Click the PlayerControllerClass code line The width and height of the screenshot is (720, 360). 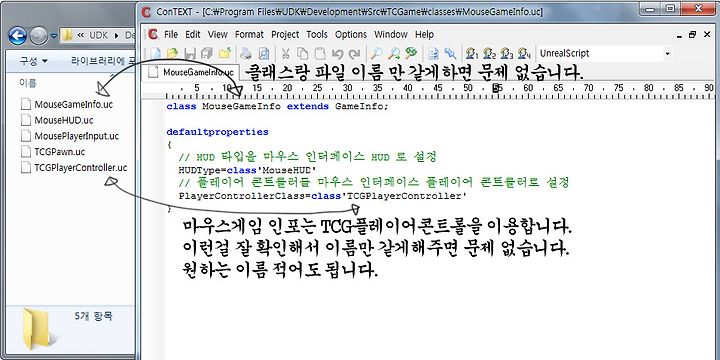coord(323,196)
